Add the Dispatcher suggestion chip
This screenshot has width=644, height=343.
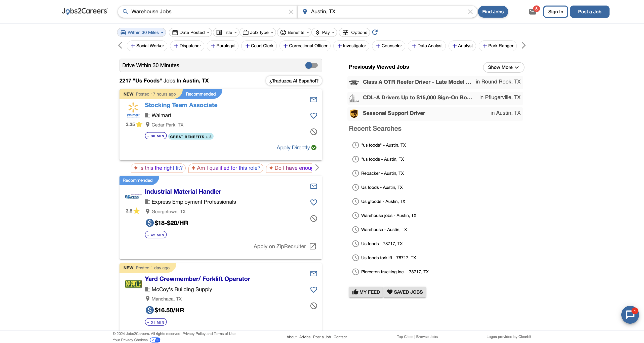click(x=187, y=46)
